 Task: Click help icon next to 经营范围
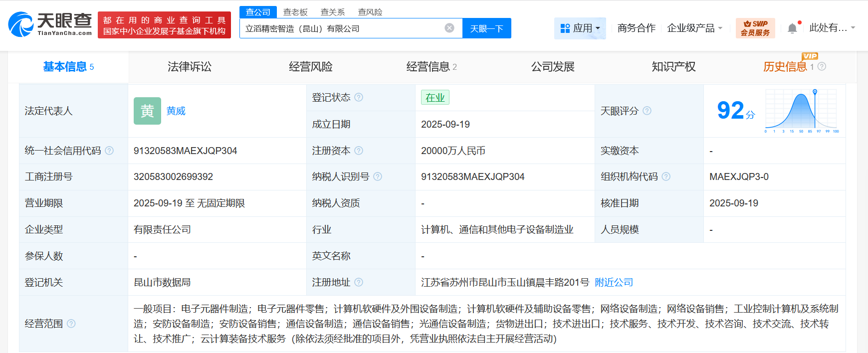71,324
